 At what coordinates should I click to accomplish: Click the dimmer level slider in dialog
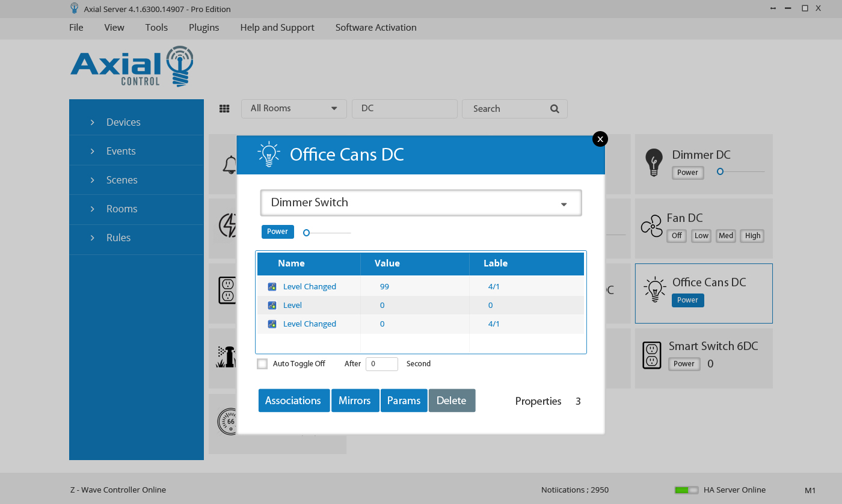click(328, 233)
